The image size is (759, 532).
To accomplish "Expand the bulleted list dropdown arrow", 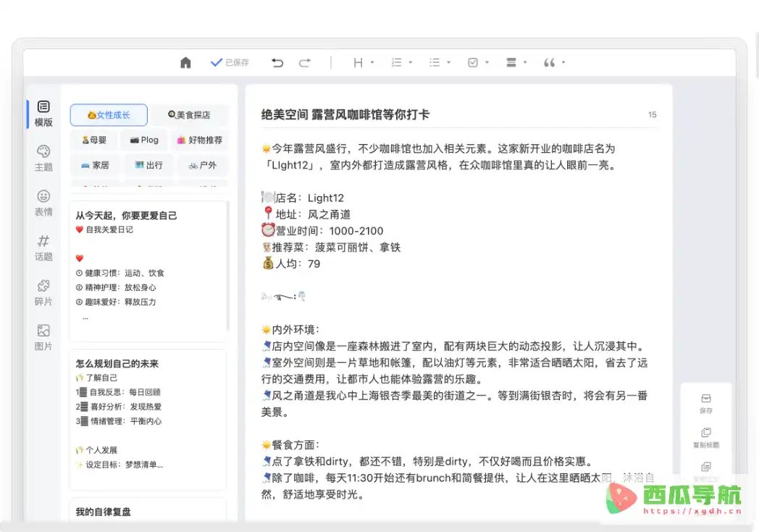I will tap(449, 62).
